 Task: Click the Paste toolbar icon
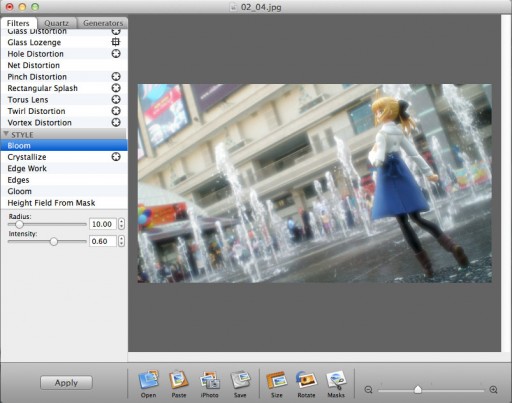(x=179, y=380)
